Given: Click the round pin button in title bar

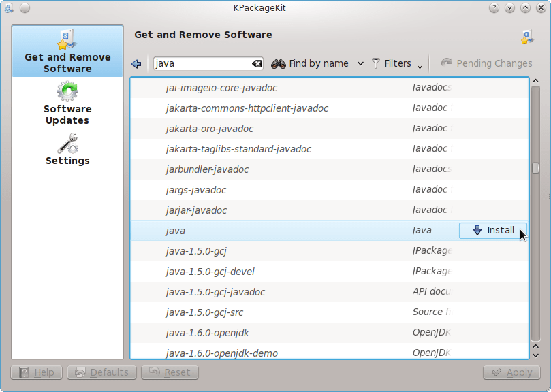Looking at the screenshot, I should point(25,7).
